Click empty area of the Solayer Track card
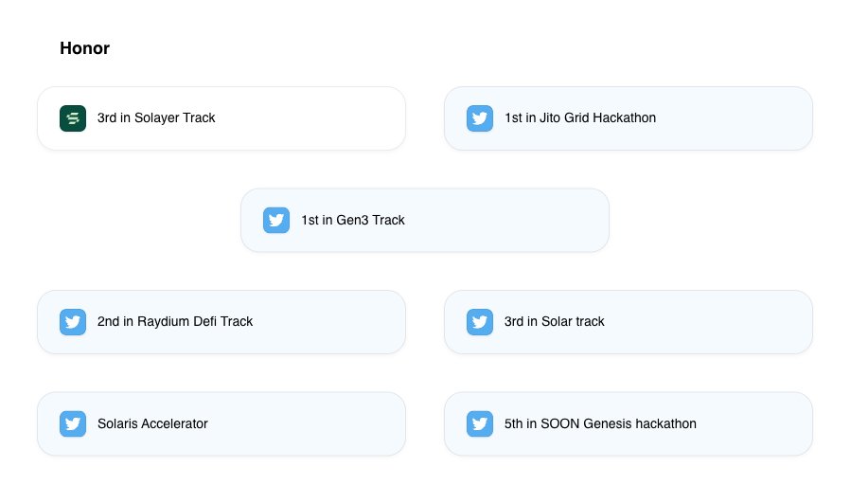The image size is (868, 503). 310,118
